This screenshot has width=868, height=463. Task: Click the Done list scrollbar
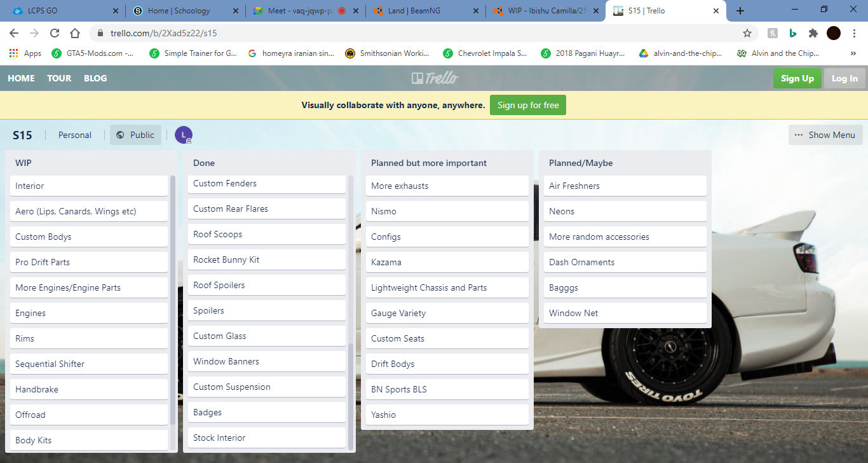click(x=351, y=396)
